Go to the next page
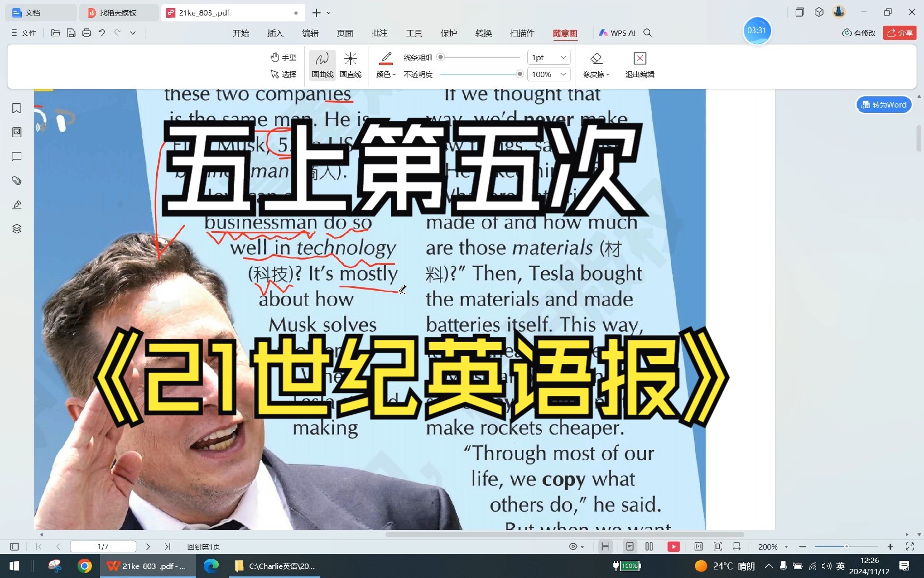Image resolution: width=924 pixels, height=578 pixels. point(148,546)
